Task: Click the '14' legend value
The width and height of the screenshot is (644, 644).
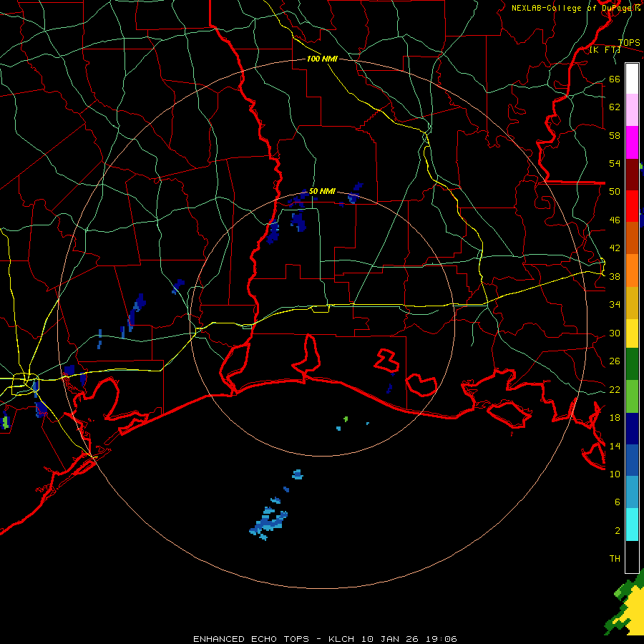Action: point(615,446)
